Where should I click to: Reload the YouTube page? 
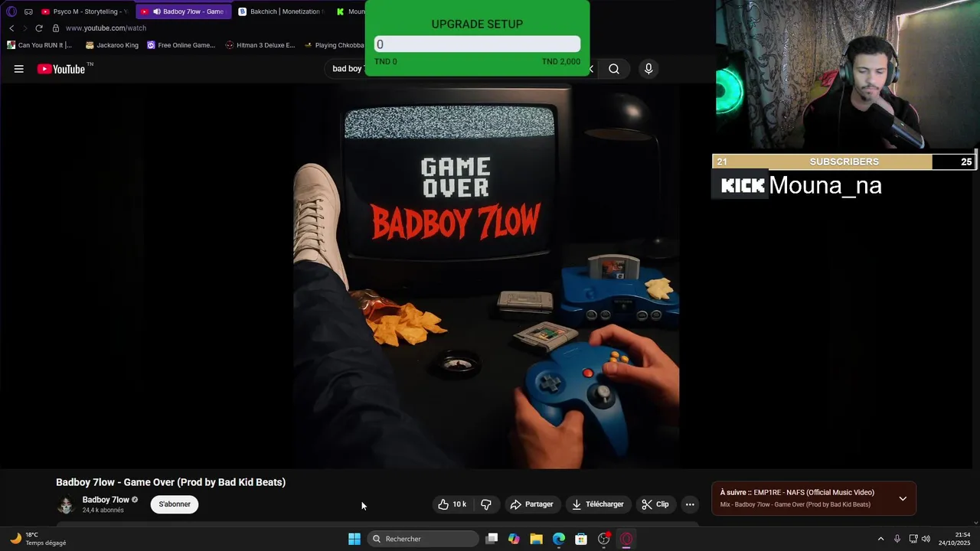tap(39, 28)
